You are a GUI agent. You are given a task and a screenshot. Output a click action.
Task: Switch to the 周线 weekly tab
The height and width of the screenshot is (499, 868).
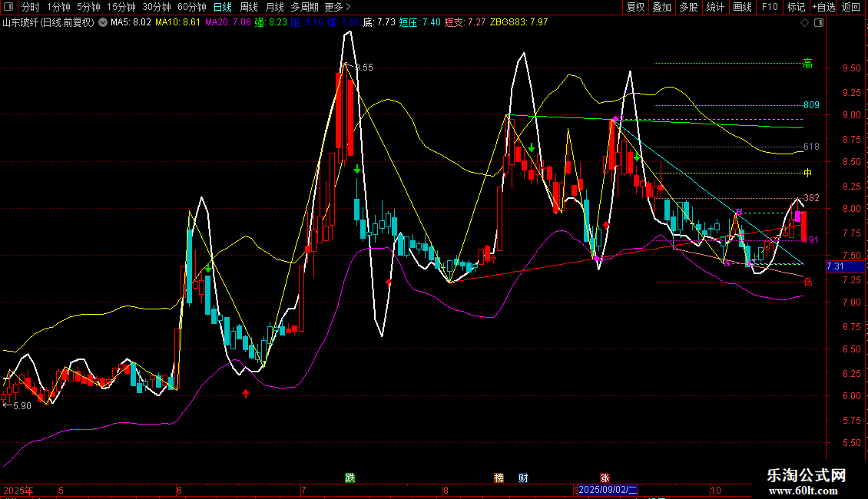249,8
